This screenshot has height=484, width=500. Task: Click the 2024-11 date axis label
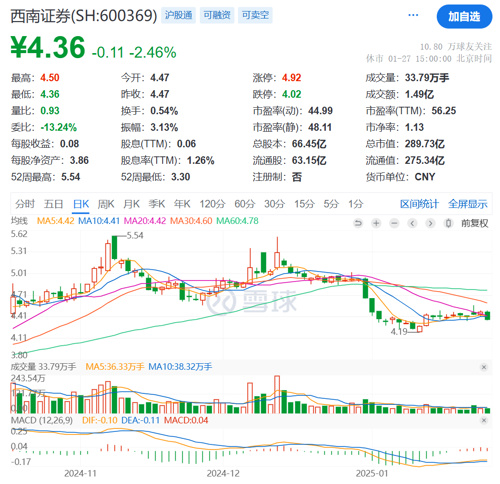pos(80,474)
